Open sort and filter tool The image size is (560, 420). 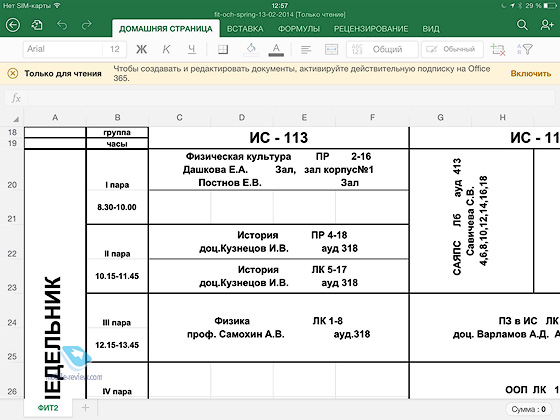524,49
